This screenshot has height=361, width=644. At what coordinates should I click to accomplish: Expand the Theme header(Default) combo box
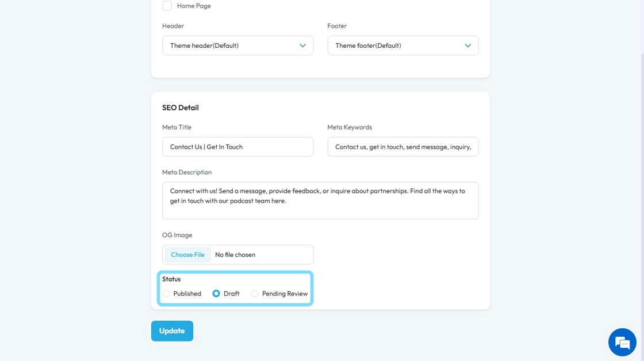(238, 45)
